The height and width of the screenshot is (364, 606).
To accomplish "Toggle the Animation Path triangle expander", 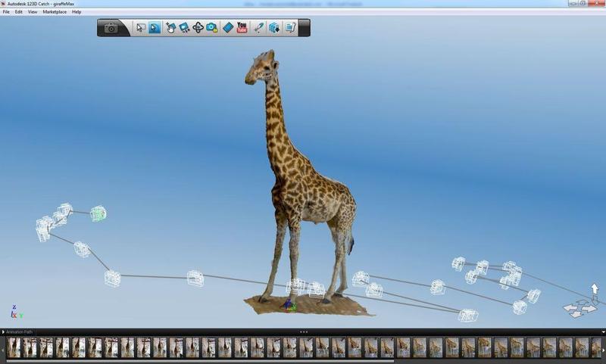I will click(x=3, y=332).
